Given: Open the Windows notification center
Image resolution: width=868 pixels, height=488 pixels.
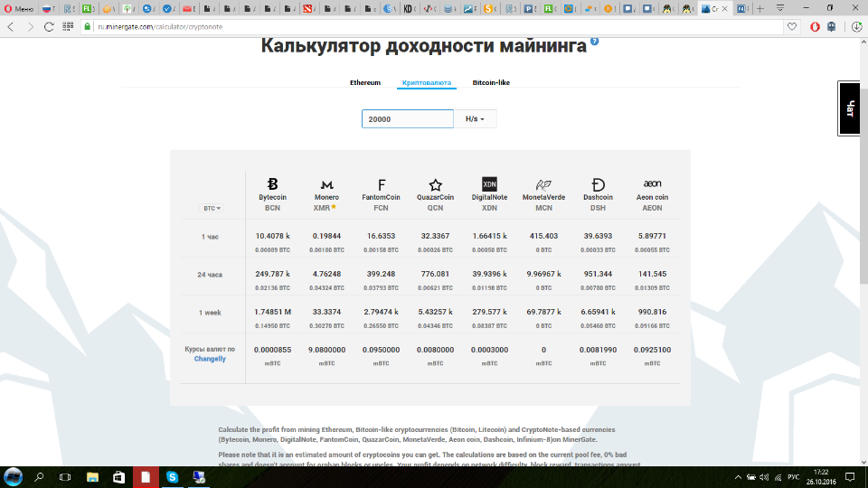Looking at the screenshot, I should [850, 477].
